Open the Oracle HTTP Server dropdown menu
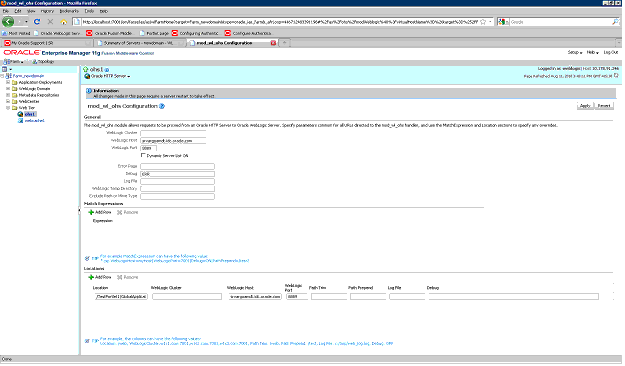The width and height of the screenshot is (625, 366). pyautogui.click(x=110, y=76)
